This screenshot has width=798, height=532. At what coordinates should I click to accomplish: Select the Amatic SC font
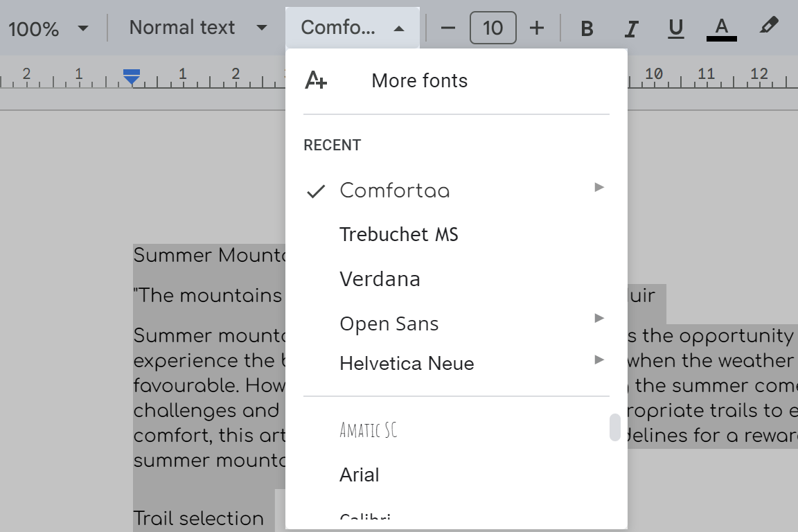coord(368,429)
